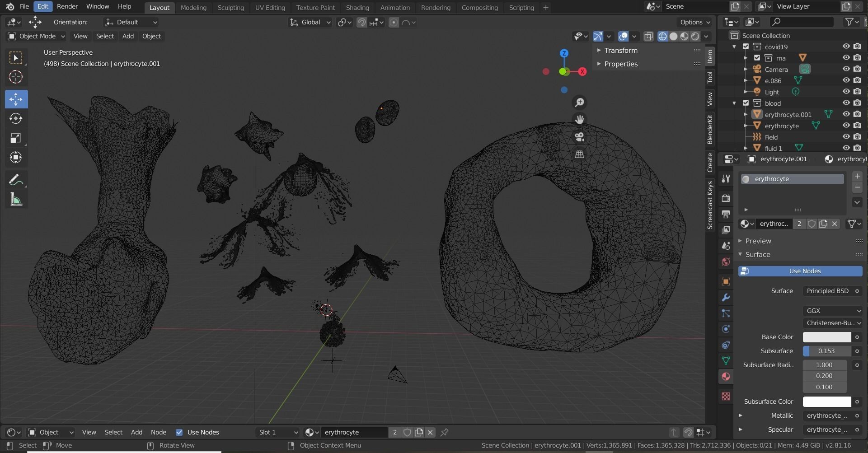
Task: Toggle snapping magnet in header
Action: pyautogui.click(x=361, y=22)
